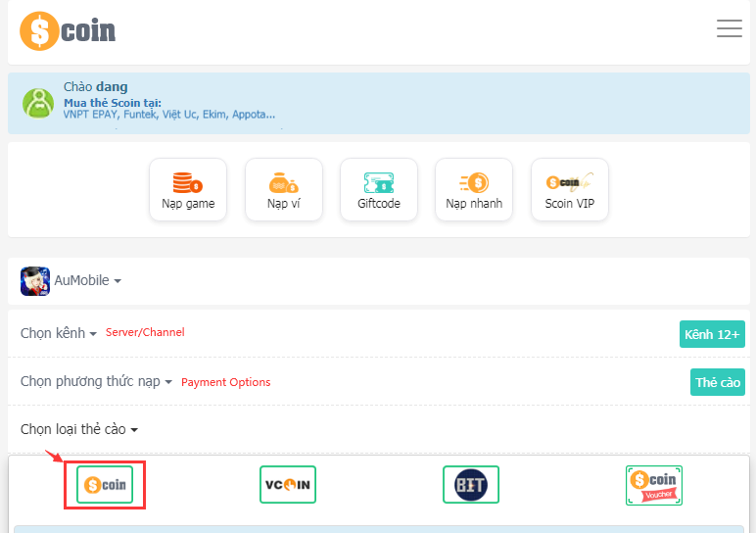Click the VNPT EPAY, Funtek vendors text
This screenshot has height=533, width=756.
pos(169,115)
